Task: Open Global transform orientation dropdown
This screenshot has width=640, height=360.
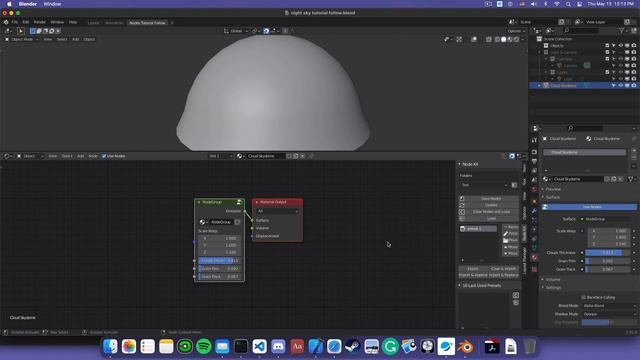Action: point(236,31)
